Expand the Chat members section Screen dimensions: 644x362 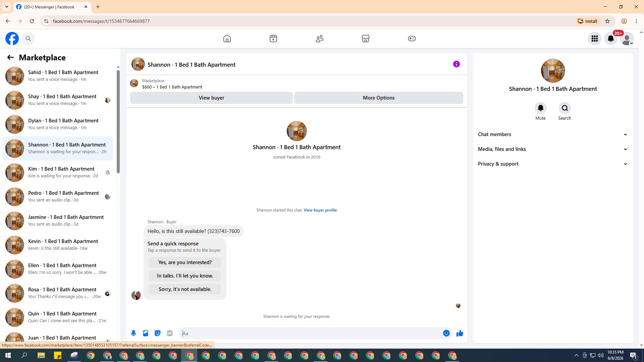pyautogui.click(x=553, y=134)
